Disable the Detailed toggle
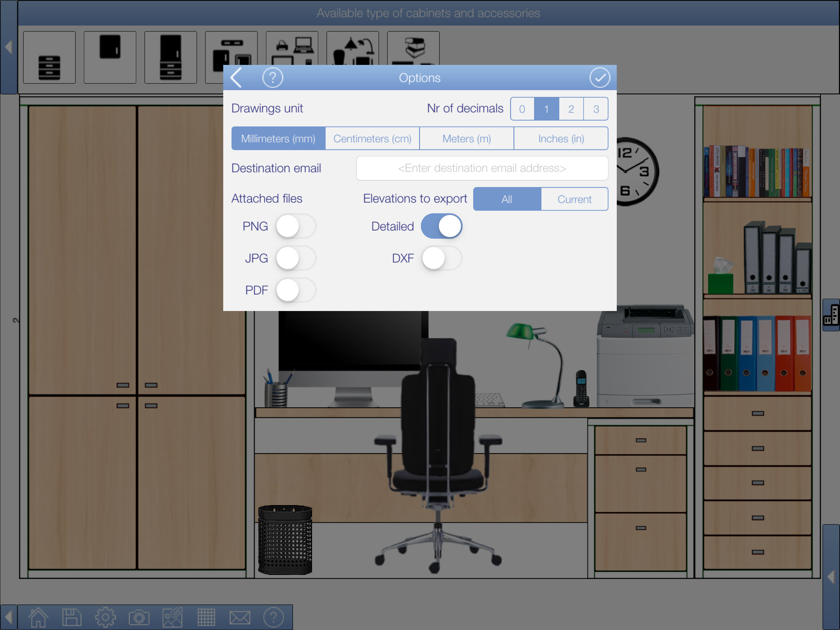840x630 pixels. pos(441,226)
